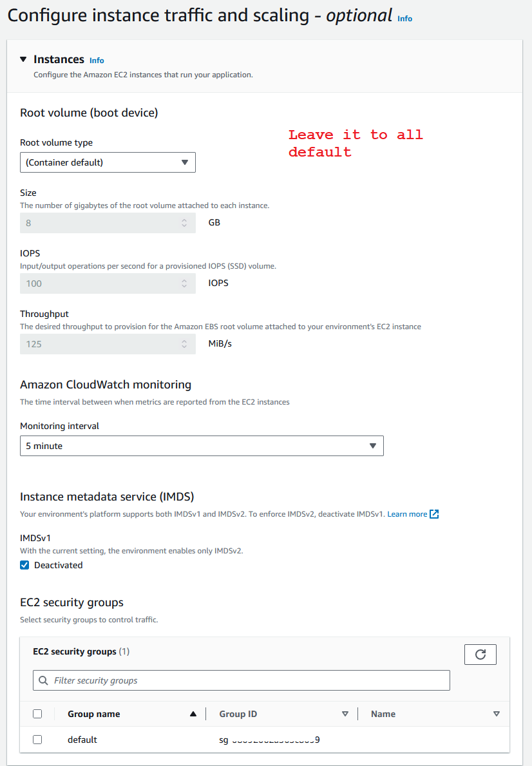
Task: Click the Group name column header
Action: [94, 714]
